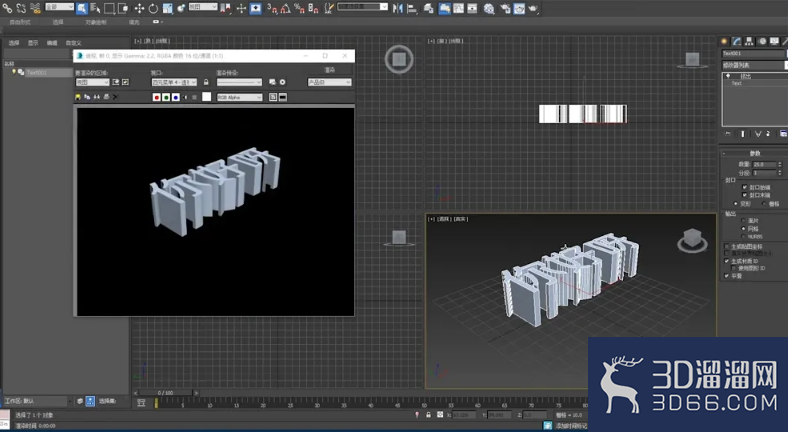Toggle the 3D Snaps tool

(x=272, y=8)
